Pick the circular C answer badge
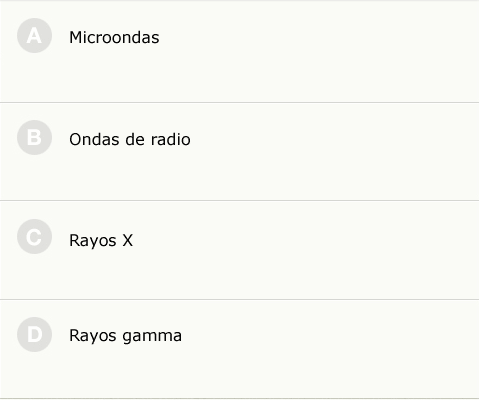Viewport: 479px width, 400px height. (34, 237)
